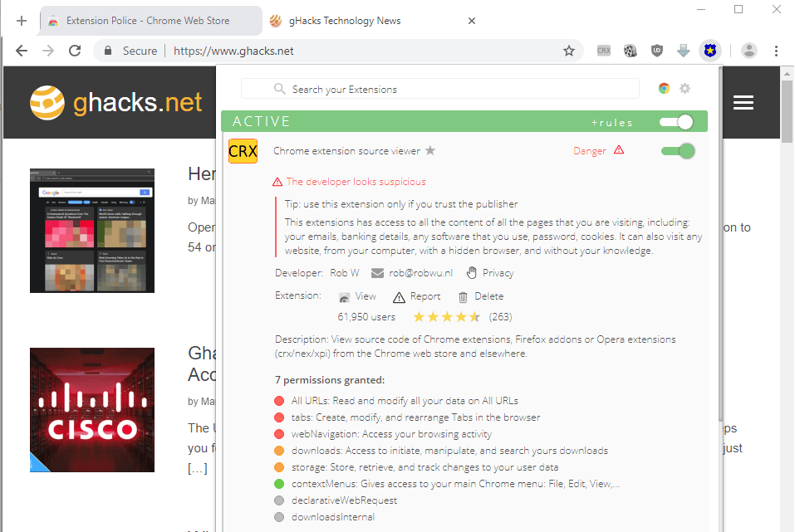This screenshot has height=532, width=795.
Task: Click the red Danger triangle icon
Action: tap(619, 150)
